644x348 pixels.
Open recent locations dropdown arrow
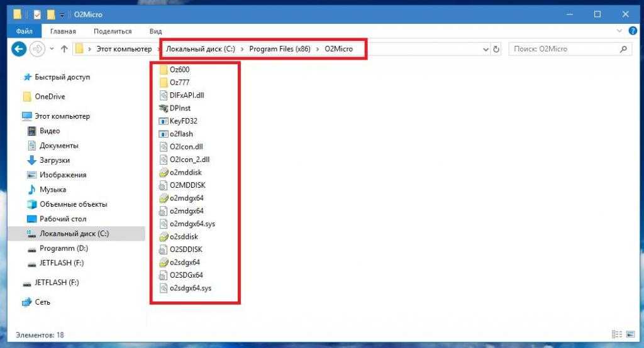pyautogui.click(x=52, y=49)
